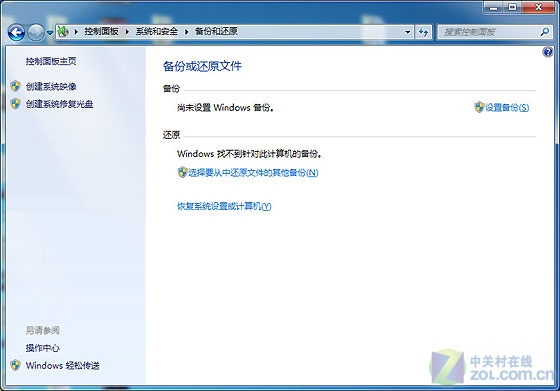This screenshot has height=391, width=560.
Task: Click the text 尚未设置 Windows 备份。
Action: [226, 107]
